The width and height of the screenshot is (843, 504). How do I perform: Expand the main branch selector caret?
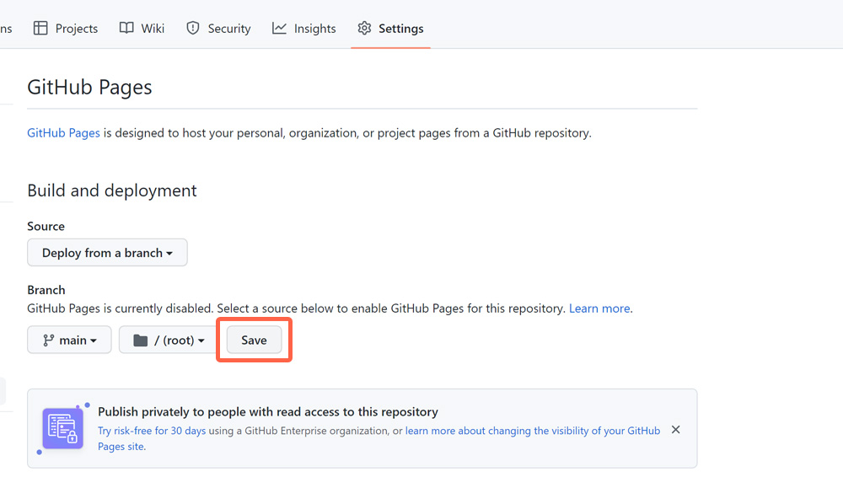tap(94, 340)
